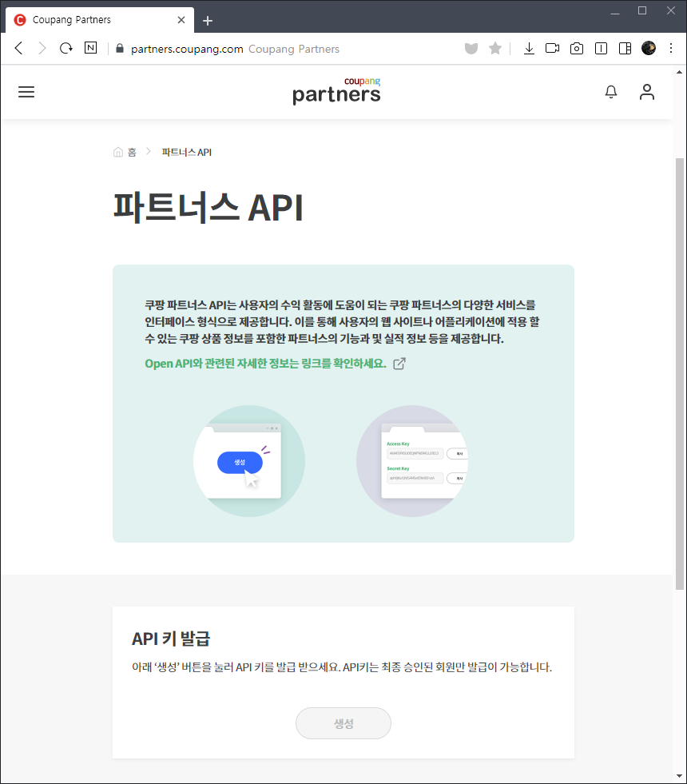Click the N icon in the toolbar
Screen dimensions: 687x784
[90, 48]
